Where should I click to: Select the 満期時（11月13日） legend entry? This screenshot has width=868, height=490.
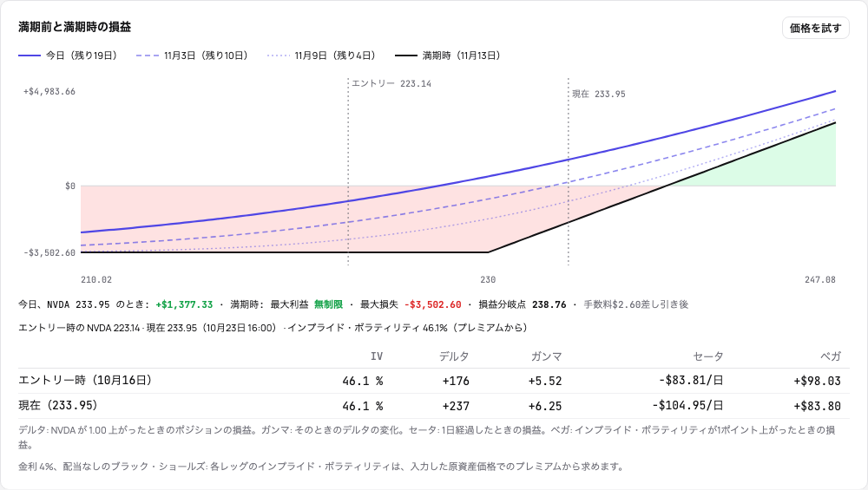point(448,56)
